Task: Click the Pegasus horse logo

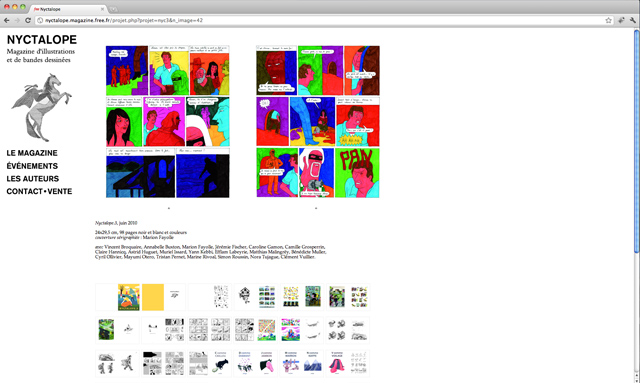Action: [41, 107]
